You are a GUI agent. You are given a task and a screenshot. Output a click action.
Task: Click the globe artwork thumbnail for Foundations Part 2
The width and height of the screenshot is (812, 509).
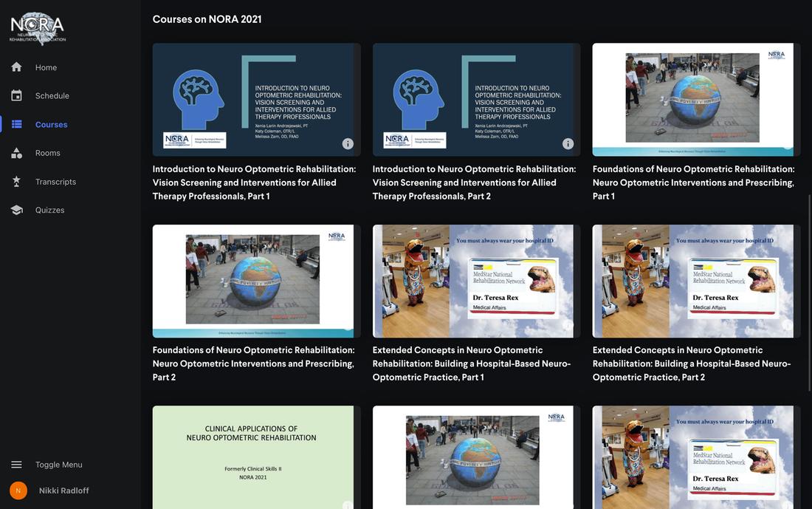pos(253,281)
